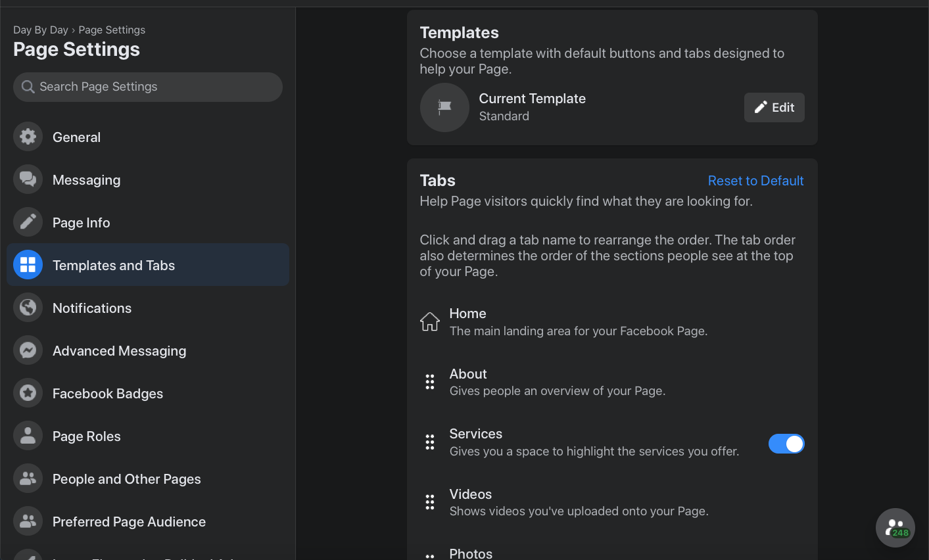Viewport: 929px width, 560px height.
Task: Focus the Search Page Settings field
Action: click(x=148, y=87)
